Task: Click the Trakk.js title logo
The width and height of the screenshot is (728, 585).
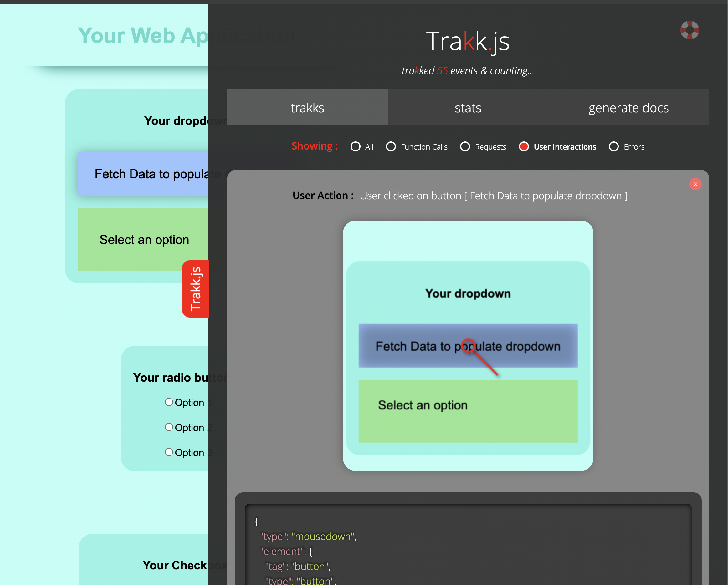Action: coord(468,41)
